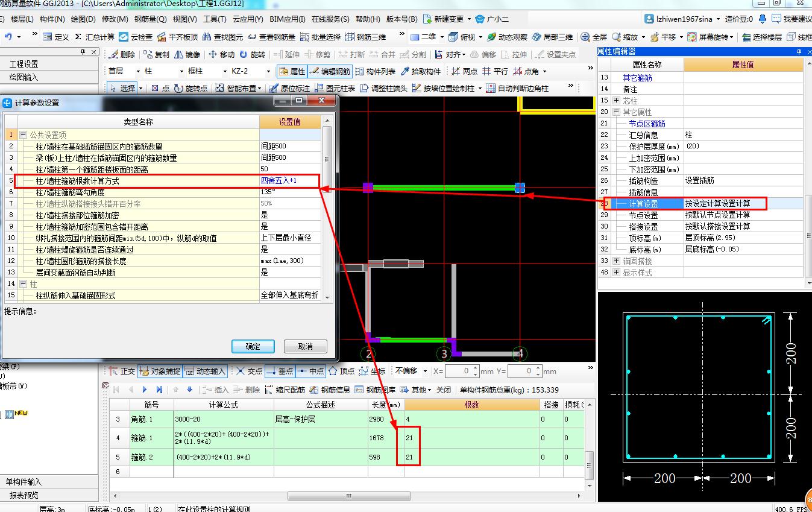The image size is (812, 512).
Task: Click 报表预览 sidebar section
Action: 49,495
